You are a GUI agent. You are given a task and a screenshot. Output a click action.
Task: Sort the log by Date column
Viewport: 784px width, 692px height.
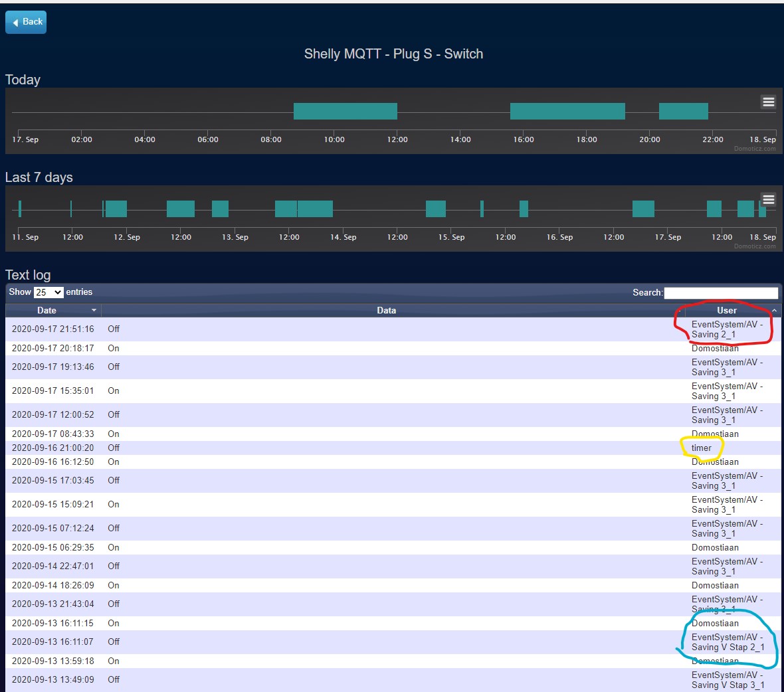53,310
